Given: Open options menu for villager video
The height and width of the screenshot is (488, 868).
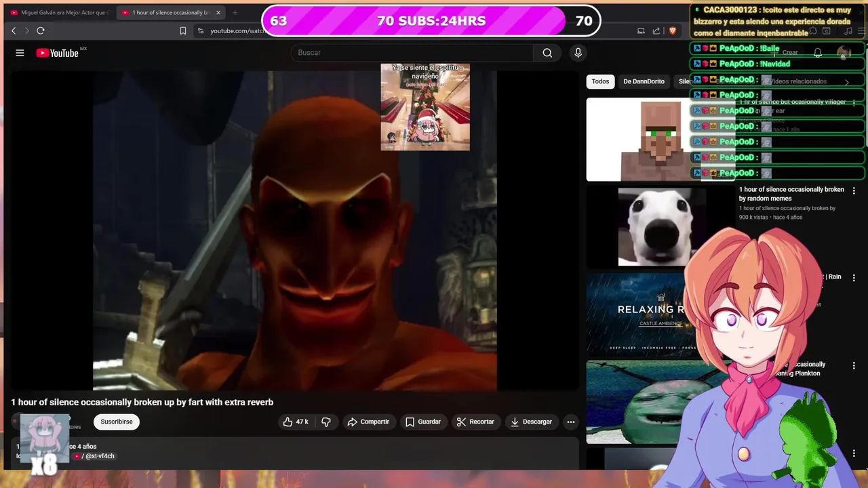Looking at the screenshot, I should pos(854,103).
